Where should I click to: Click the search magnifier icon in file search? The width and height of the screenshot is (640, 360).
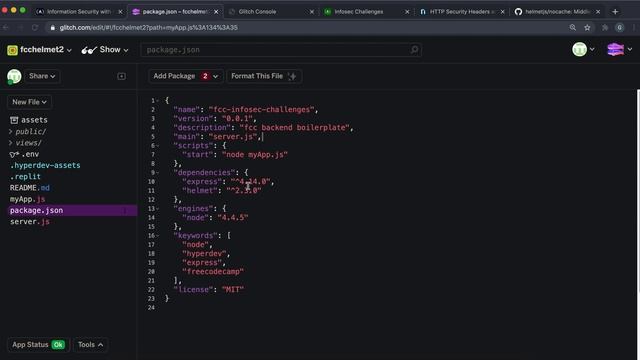tap(414, 50)
